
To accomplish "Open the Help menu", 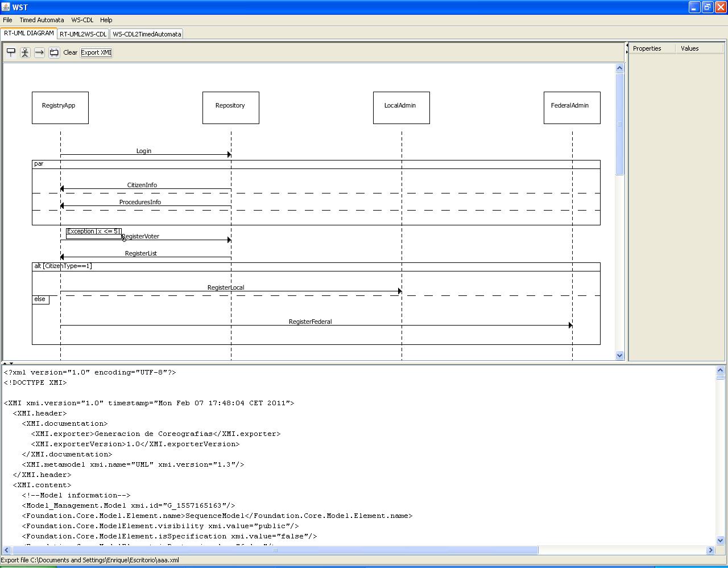I will click(106, 20).
